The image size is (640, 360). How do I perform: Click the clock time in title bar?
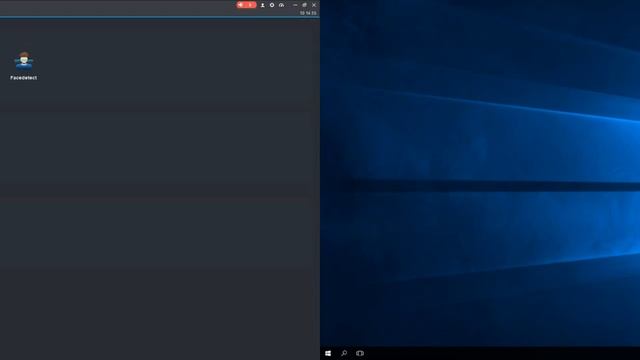(x=308, y=13)
